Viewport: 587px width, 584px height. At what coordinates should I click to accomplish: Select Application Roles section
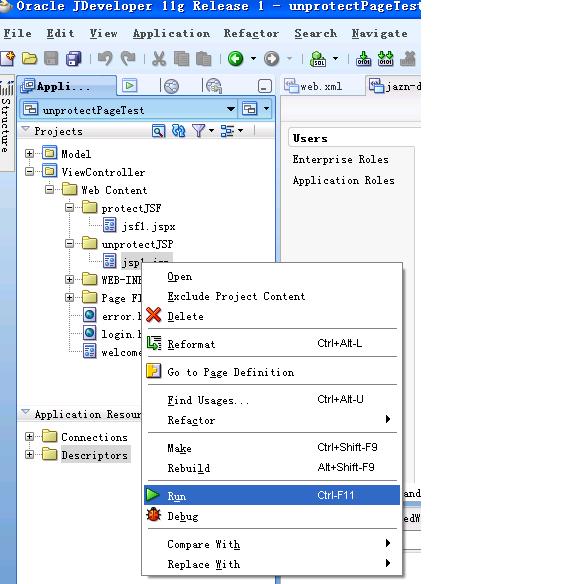coord(343,180)
